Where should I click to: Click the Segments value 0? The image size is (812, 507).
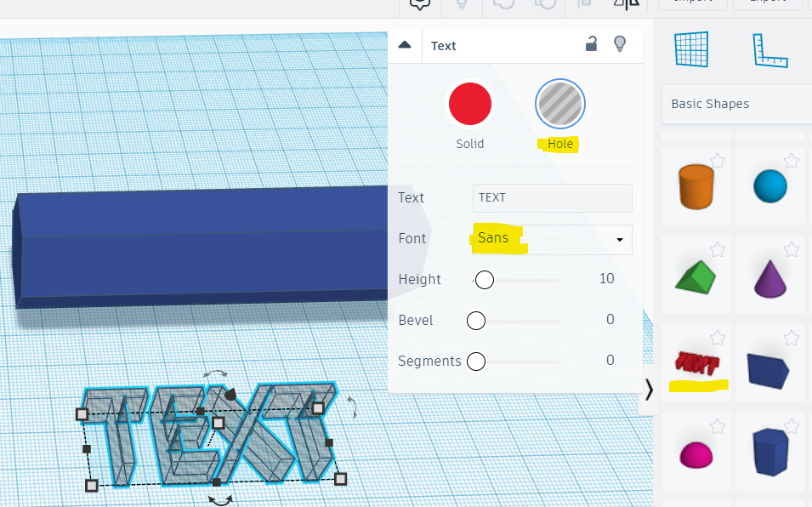(x=610, y=360)
